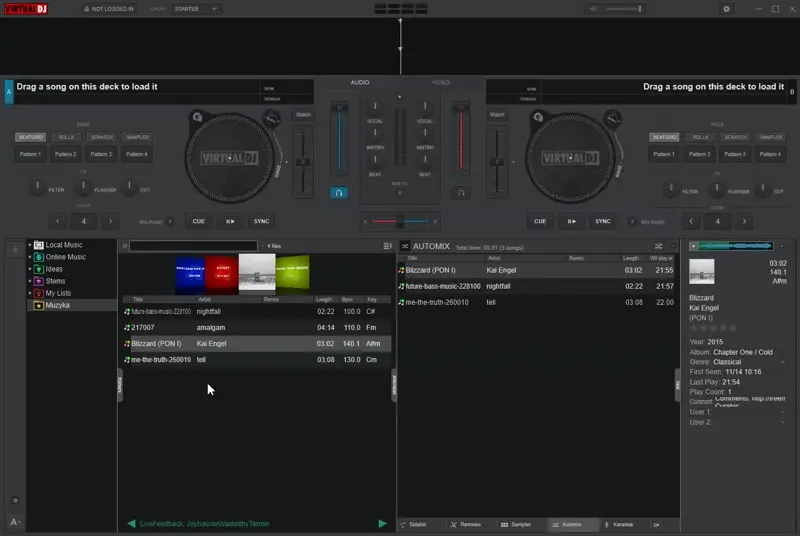
Task: Expand My Lists folder
Action: 30,293
